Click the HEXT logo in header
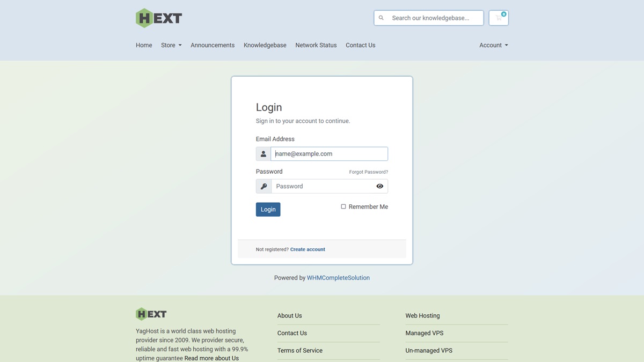The image size is (644, 362). [x=159, y=18]
